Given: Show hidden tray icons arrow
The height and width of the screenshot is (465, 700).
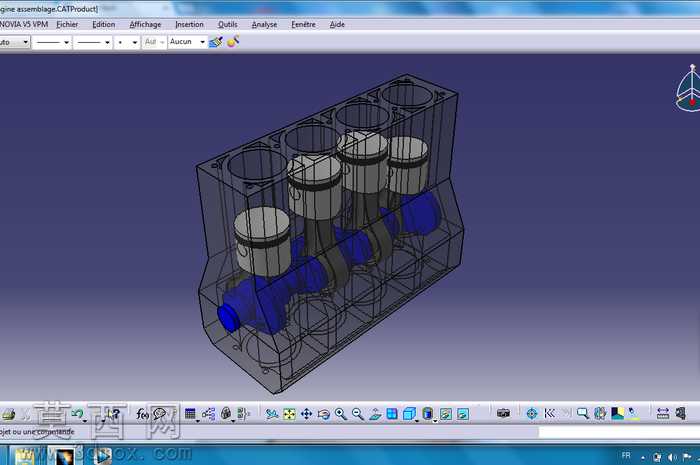Looking at the screenshot, I should pyautogui.click(x=643, y=457).
